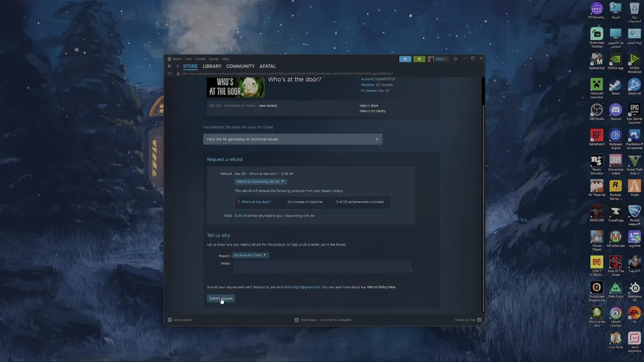
Task: Open the View menu
Action: click(x=188, y=59)
